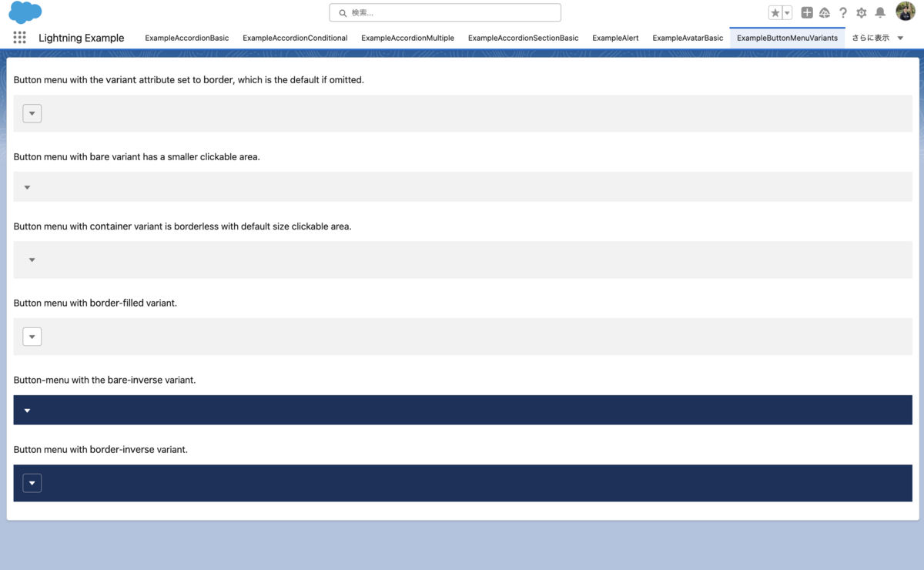Open the container variant dropdown menu
924x570 pixels.
click(x=32, y=260)
